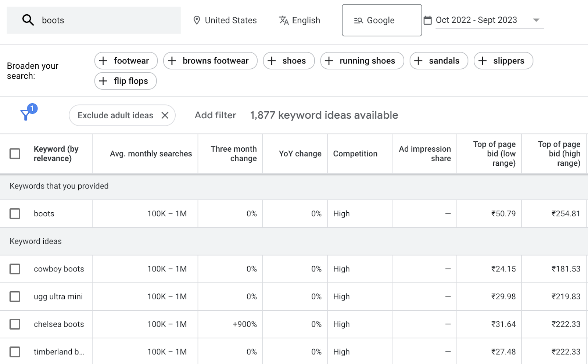The image size is (588, 364).
Task: Sort by Keyword (by relevance) column
Action: [56, 154]
